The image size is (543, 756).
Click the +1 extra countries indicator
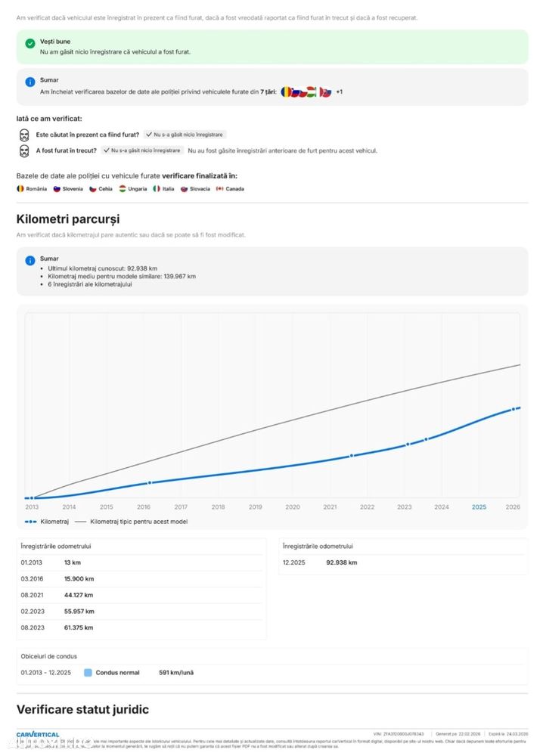pos(340,92)
